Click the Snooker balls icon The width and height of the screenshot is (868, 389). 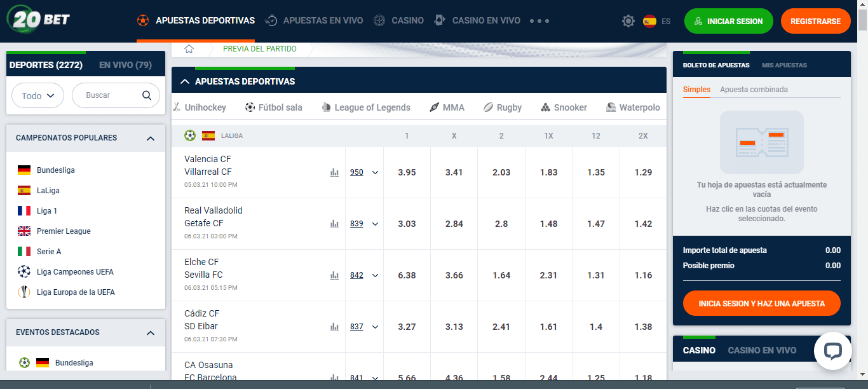[x=545, y=107]
